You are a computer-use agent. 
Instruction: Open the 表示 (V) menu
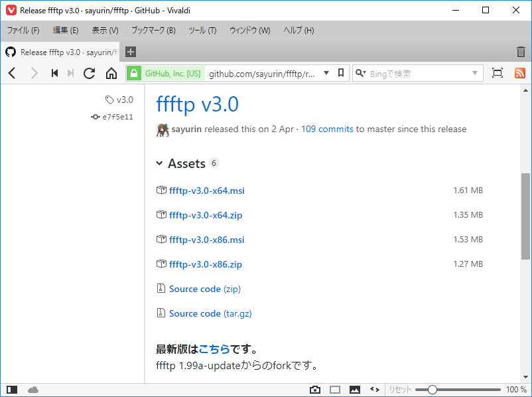tap(105, 31)
